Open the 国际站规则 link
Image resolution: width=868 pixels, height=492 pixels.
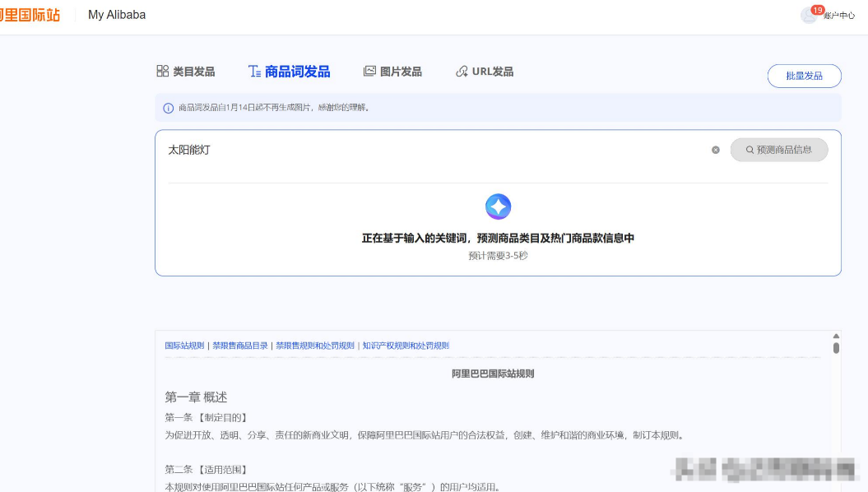[x=184, y=346]
